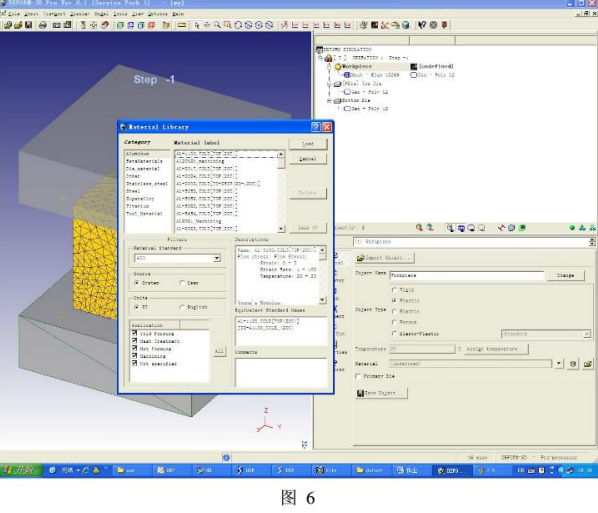Toggle Not specified application checkbox
The height and width of the screenshot is (513, 598).
pos(134,363)
